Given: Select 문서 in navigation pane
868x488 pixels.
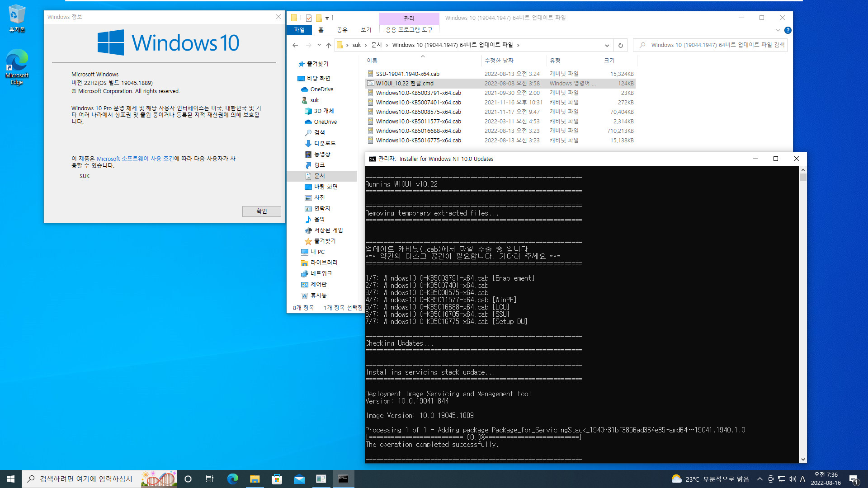Looking at the screenshot, I should click(x=322, y=176).
